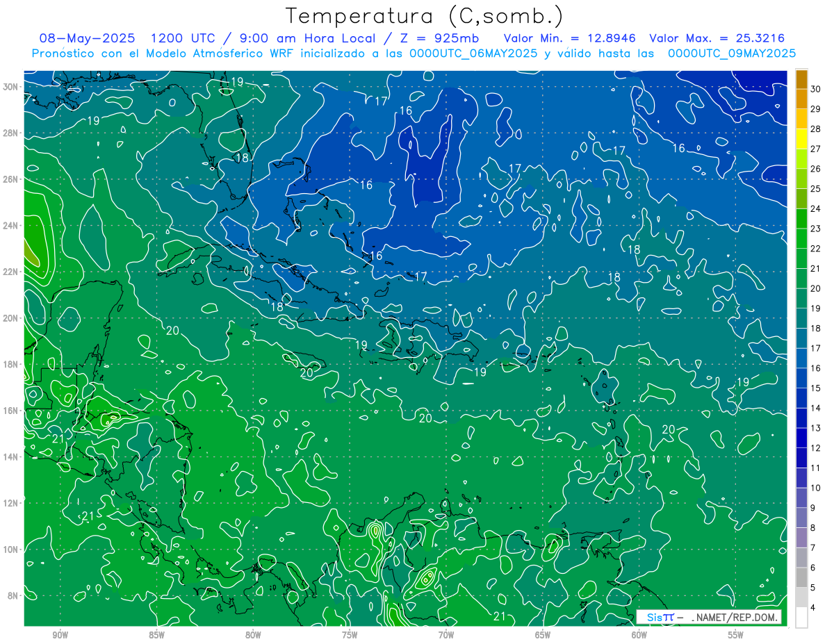Image resolution: width=834 pixels, height=644 pixels.
Task: Click longitude axis label '75W'
Action: [x=350, y=635]
